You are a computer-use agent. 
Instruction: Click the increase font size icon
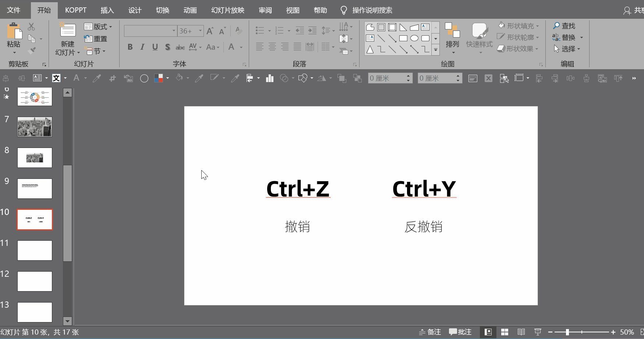coord(210,31)
